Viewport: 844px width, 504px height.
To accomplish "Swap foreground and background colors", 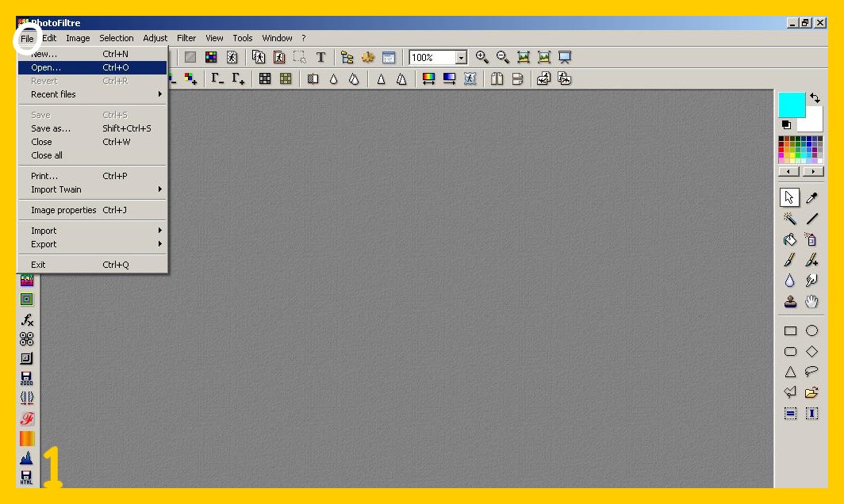I will pos(815,98).
